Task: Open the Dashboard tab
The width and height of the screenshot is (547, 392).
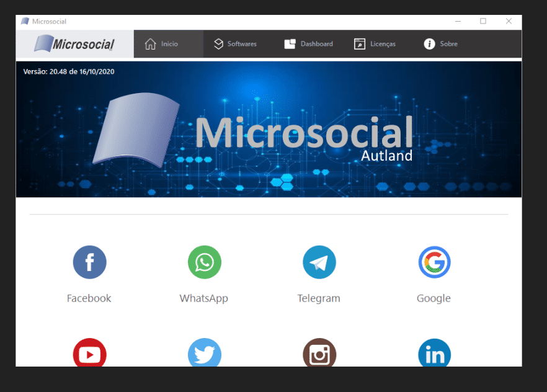Action: [x=308, y=44]
